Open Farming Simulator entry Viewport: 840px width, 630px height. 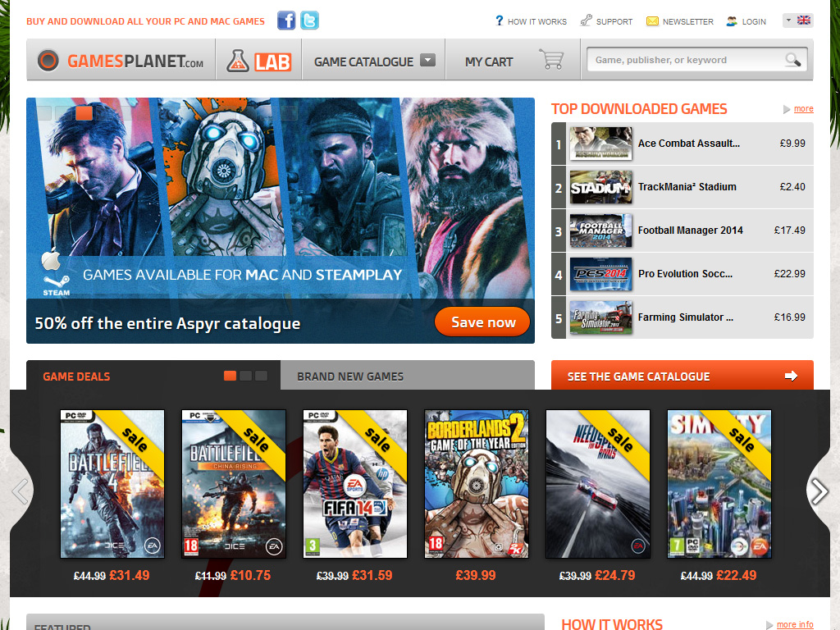click(x=682, y=317)
